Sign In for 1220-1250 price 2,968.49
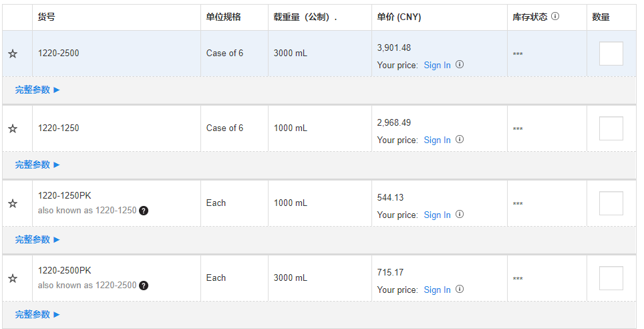This screenshot has width=644, height=329. 437,140
